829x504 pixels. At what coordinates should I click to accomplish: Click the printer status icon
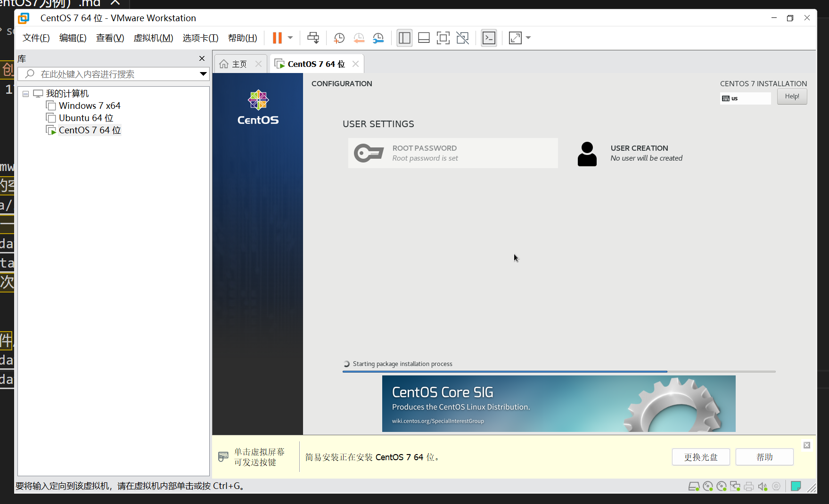pyautogui.click(x=749, y=487)
